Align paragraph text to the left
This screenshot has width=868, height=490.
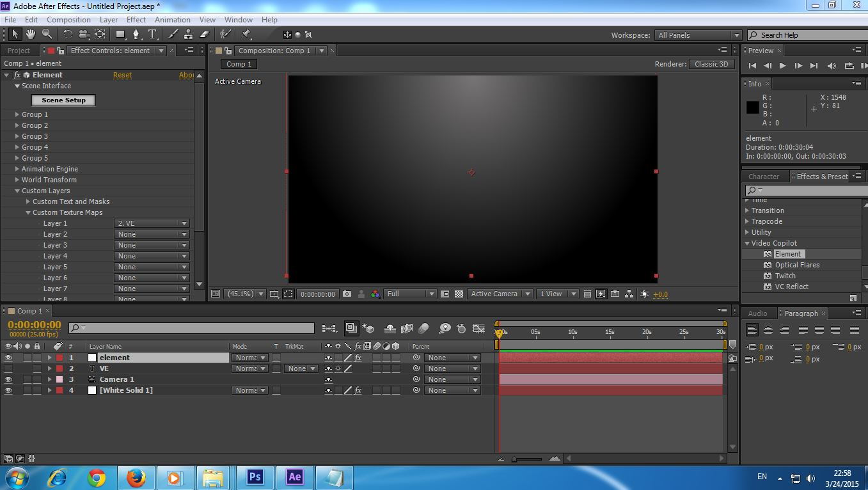752,330
